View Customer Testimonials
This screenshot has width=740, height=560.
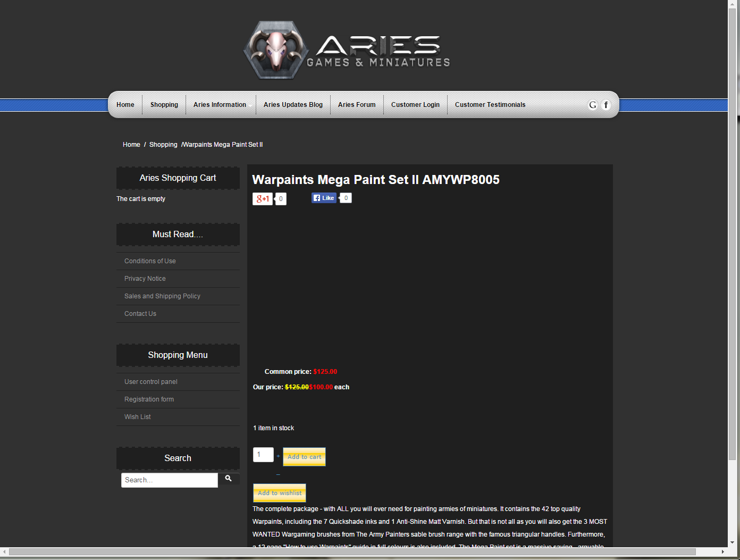pos(490,105)
